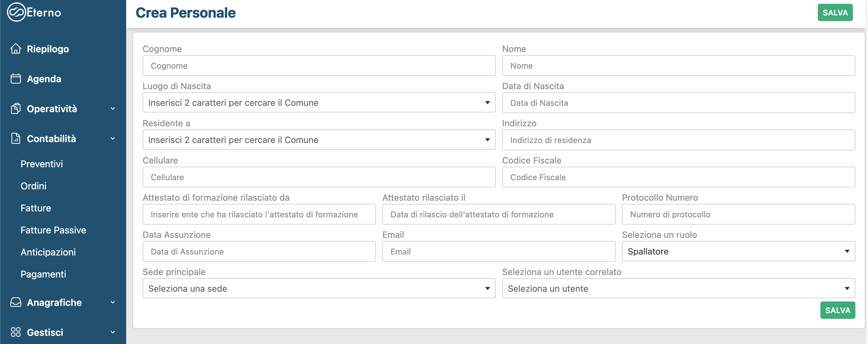868x344 pixels.
Task: Open the Luogo di Nascita dropdown
Action: pyautogui.click(x=319, y=103)
